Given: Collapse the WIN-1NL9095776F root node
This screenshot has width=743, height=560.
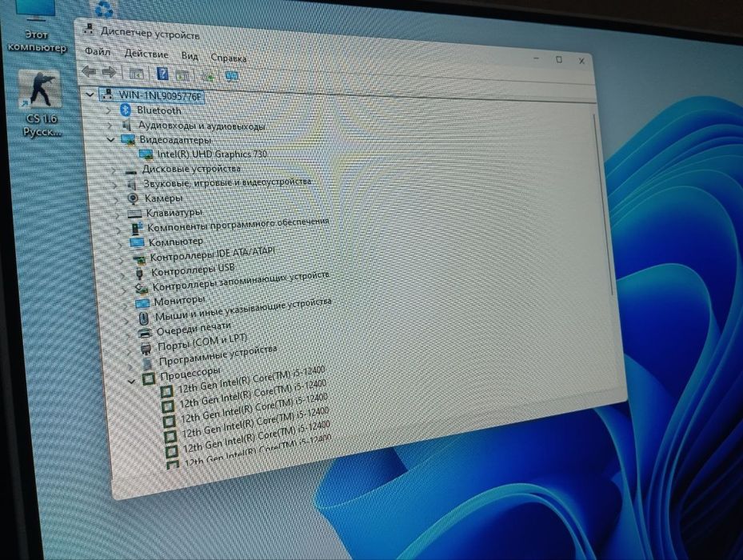Looking at the screenshot, I should [90, 94].
